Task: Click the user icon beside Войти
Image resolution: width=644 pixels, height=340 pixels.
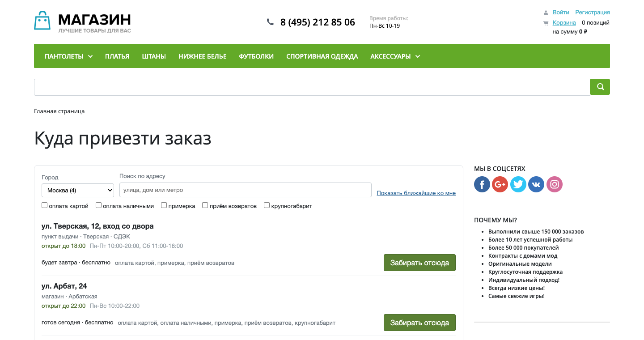Action: tap(546, 13)
